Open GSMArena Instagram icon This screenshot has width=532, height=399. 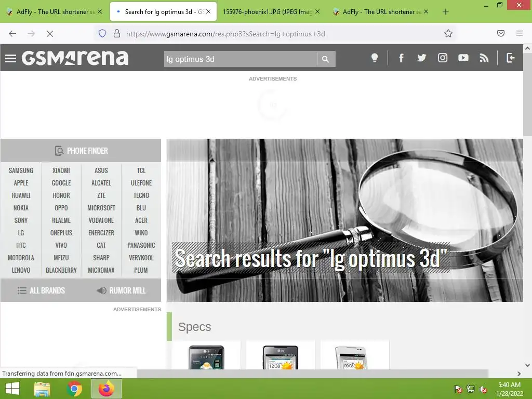coord(443,58)
